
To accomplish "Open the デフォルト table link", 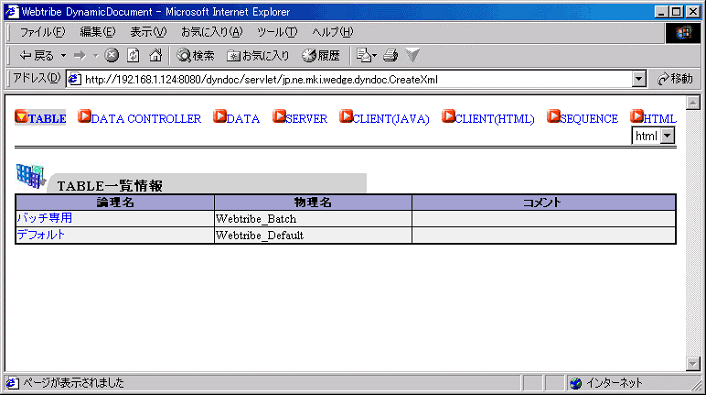I will [x=41, y=235].
